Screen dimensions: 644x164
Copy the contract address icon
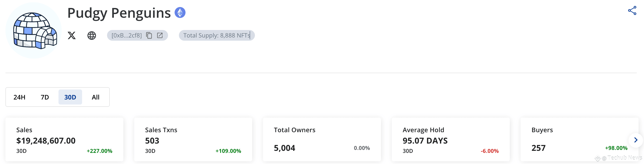click(149, 35)
